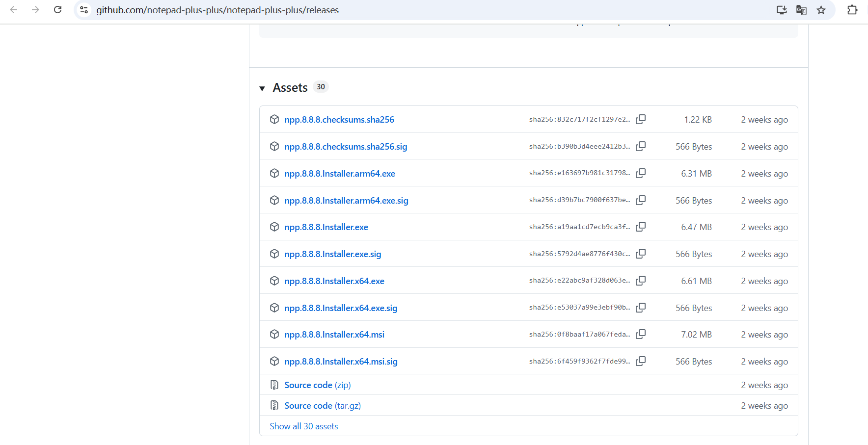Download npp.8.8.8.Installer.x64.exe.sig

pos(341,308)
